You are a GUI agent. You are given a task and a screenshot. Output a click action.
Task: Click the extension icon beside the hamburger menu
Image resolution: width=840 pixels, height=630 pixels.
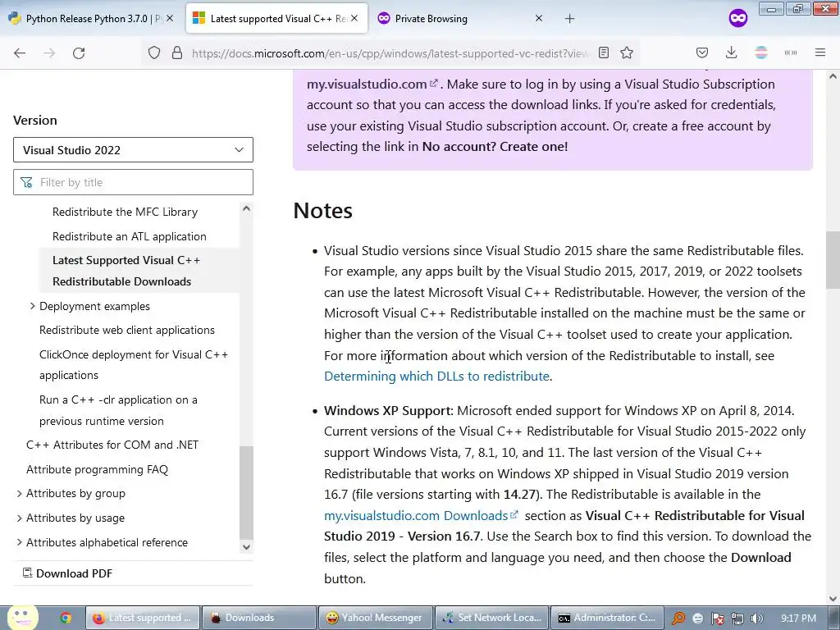[x=791, y=53]
